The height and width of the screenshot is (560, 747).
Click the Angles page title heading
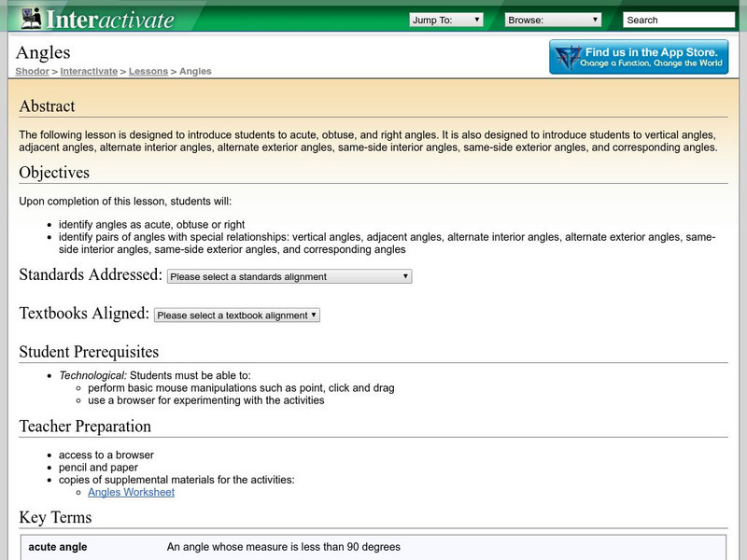pyautogui.click(x=43, y=53)
